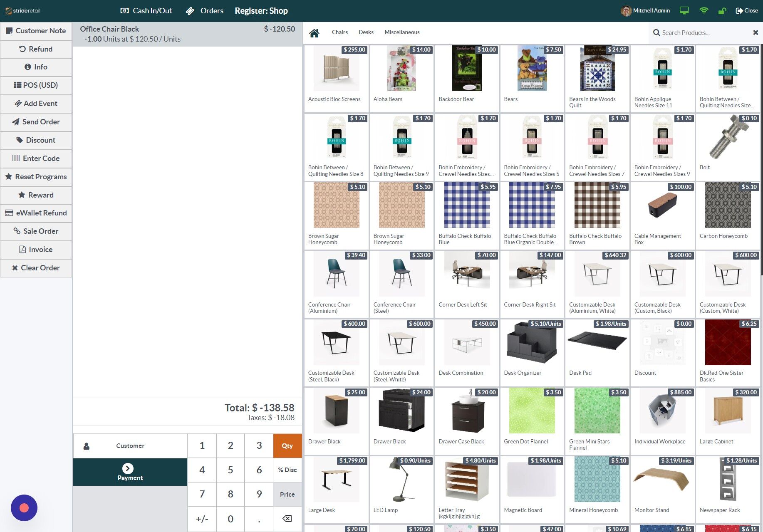Add LED Lamp product
The width and height of the screenshot is (763, 532).
402,490
